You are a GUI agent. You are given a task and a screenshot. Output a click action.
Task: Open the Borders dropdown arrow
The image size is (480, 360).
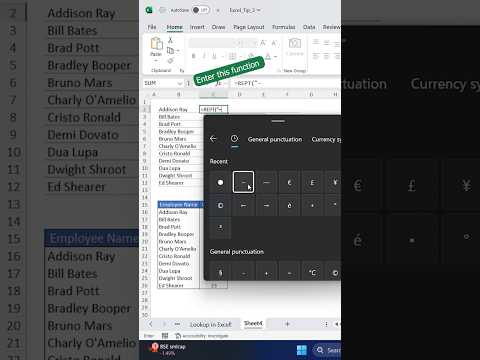click(x=240, y=57)
